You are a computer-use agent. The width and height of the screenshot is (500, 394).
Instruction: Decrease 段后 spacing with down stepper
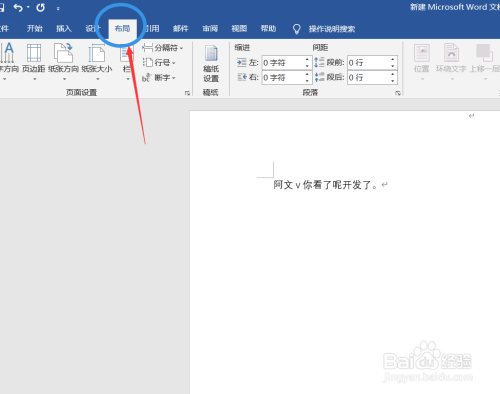tap(392, 81)
